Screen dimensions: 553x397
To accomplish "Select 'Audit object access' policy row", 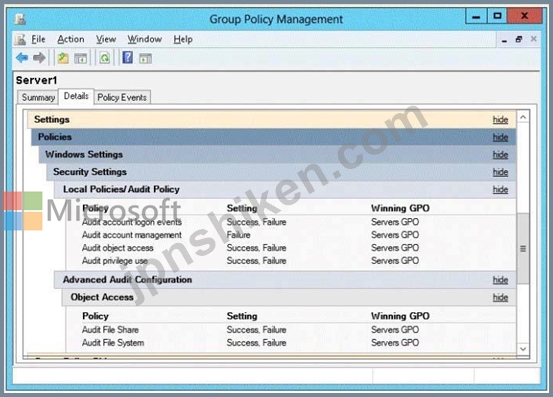I will (291, 248).
